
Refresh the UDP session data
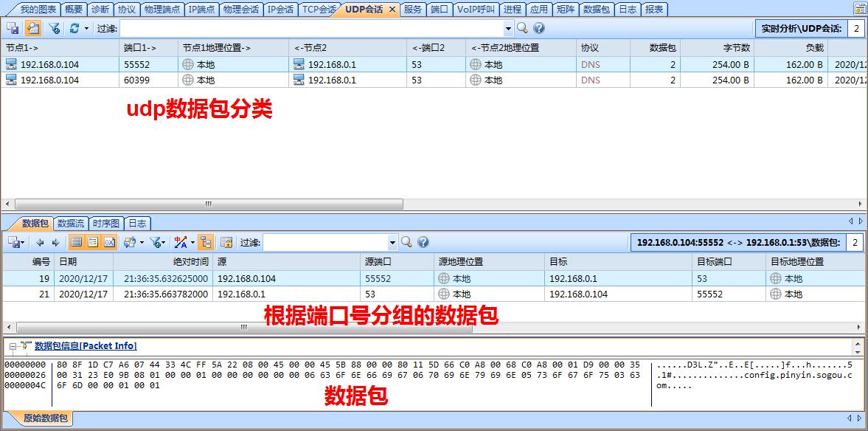74,27
